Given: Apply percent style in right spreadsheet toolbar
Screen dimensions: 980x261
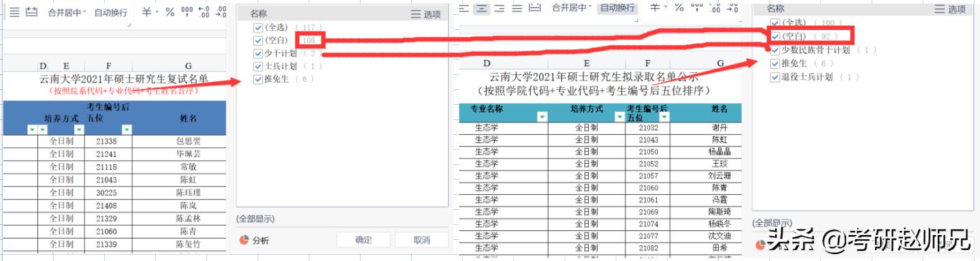Looking at the screenshot, I should pyautogui.click(x=679, y=8).
